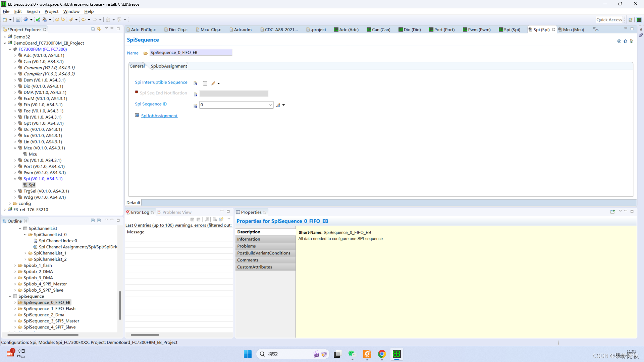
Task: Click the undo arrow toolbar icon
Action: pos(57,20)
